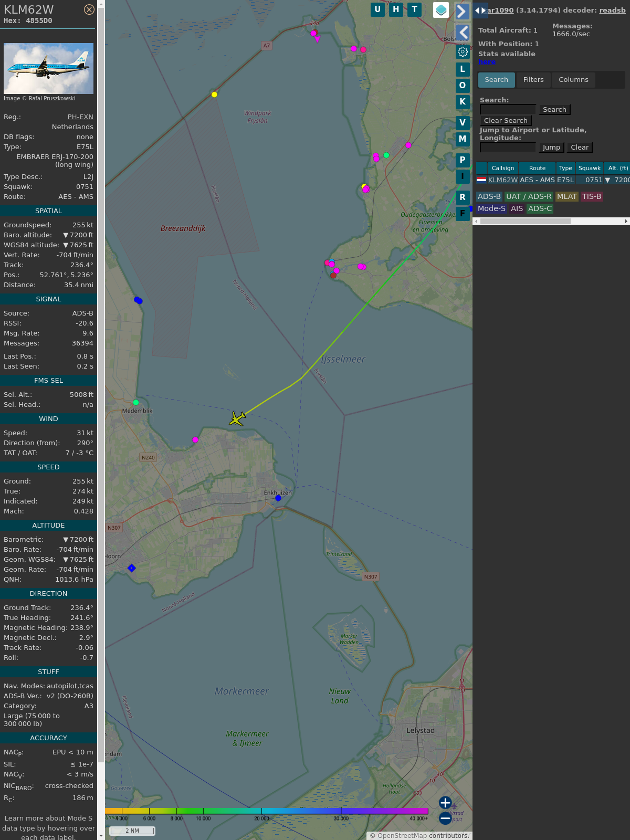The width and height of the screenshot is (630, 840).
Task: Switch to the Columns tab
Action: [x=573, y=80]
